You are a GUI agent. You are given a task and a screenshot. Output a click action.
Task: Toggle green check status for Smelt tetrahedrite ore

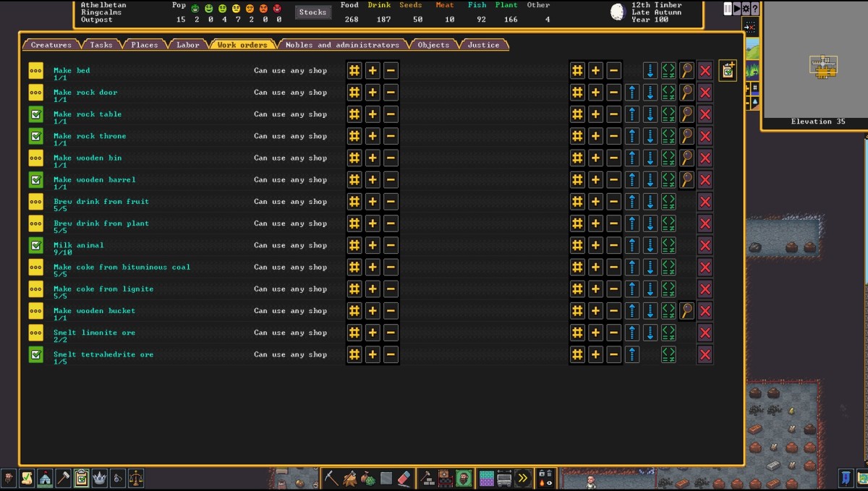point(36,354)
